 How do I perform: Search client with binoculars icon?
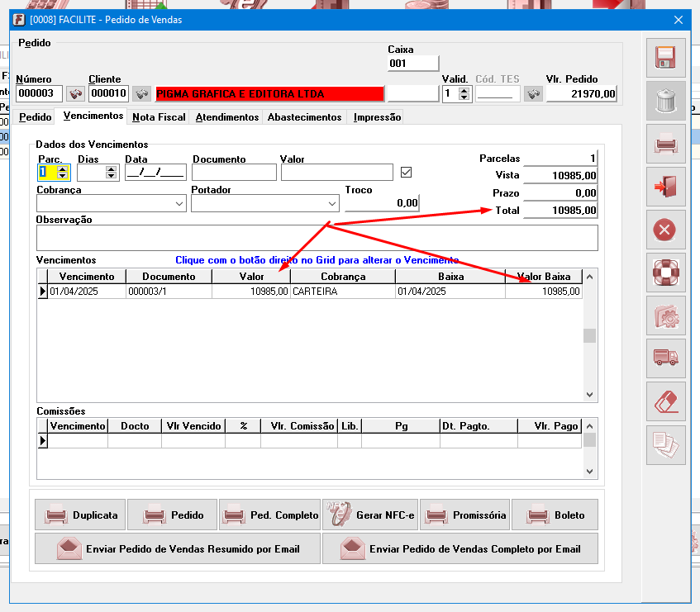click(x=142, y=93)
